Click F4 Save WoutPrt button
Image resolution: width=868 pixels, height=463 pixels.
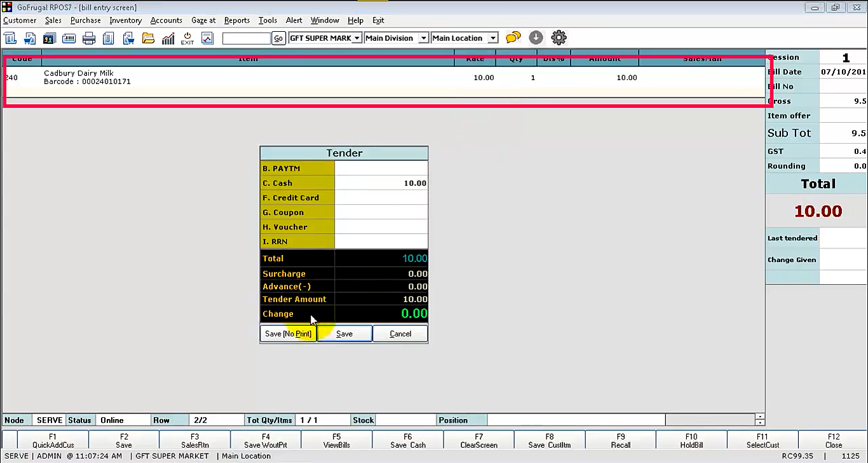[x=266, y=441]
